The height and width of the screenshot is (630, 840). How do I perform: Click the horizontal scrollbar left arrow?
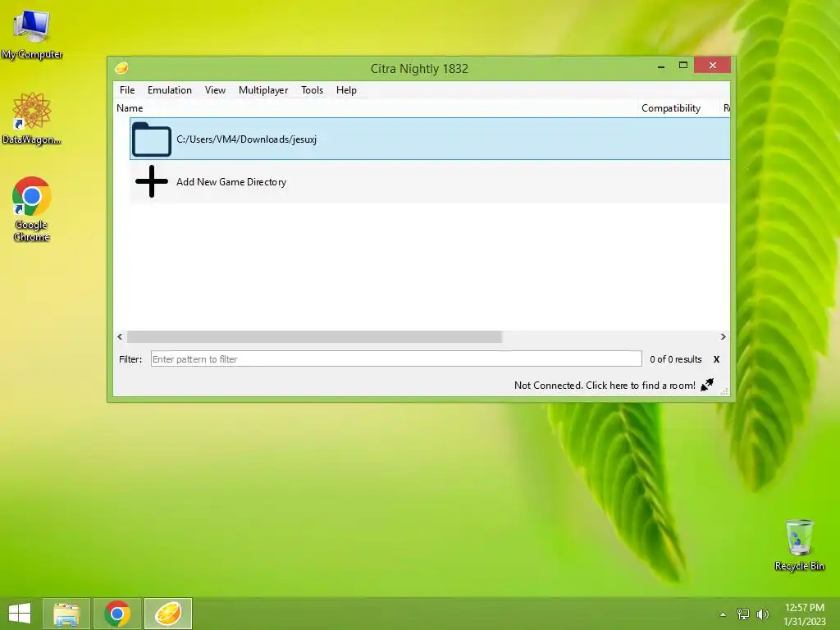click(x=120, y=336)
